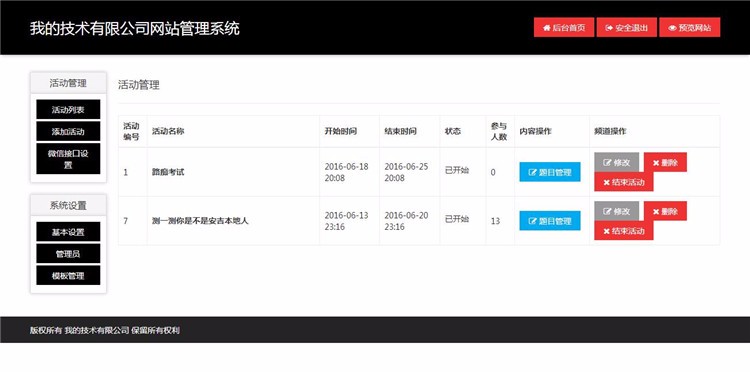Viewport: 750px width, 372px height.
Task: Click the 内容操作 column header
Action: (535, 131)
